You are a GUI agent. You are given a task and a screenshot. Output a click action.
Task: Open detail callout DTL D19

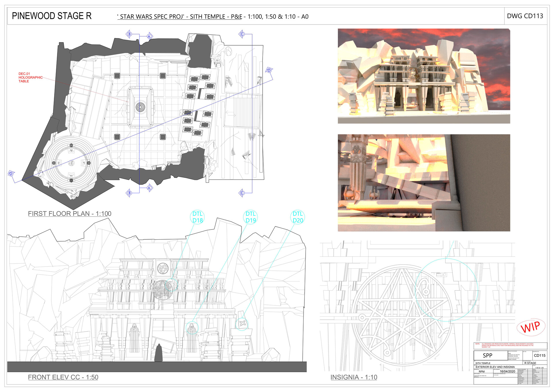point(250,217)
